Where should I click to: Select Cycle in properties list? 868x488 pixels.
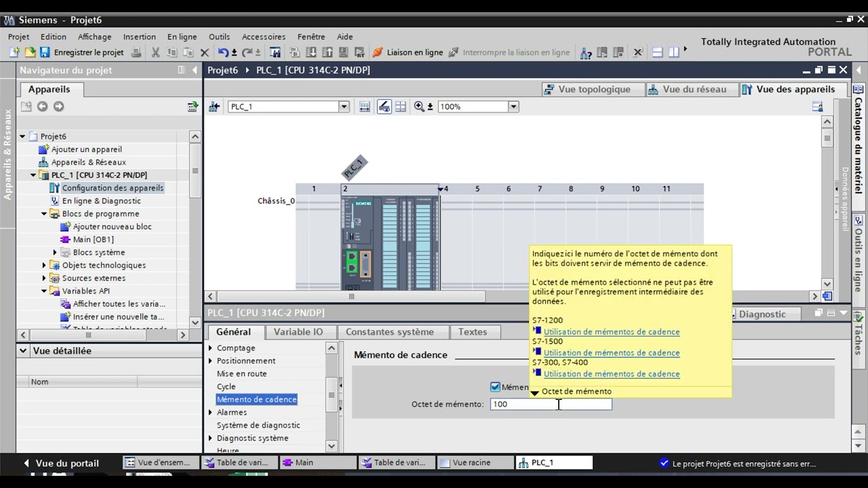pos(226,386)
